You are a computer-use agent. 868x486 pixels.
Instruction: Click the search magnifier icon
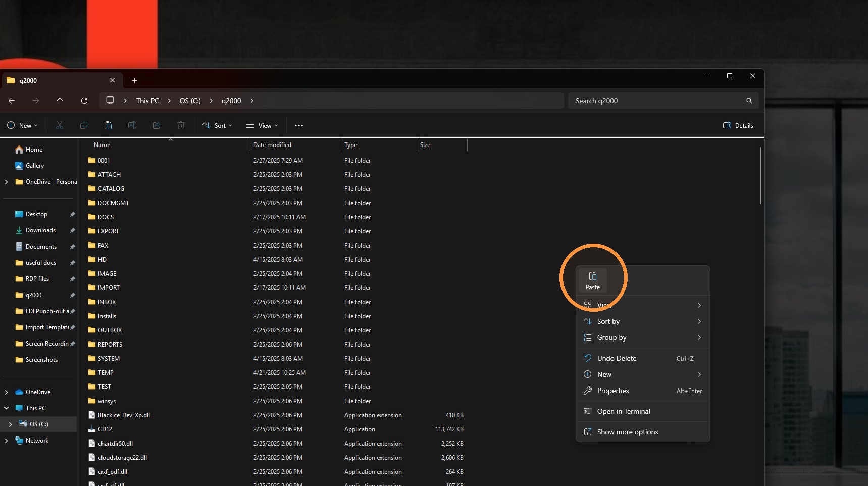pos(749,101)
